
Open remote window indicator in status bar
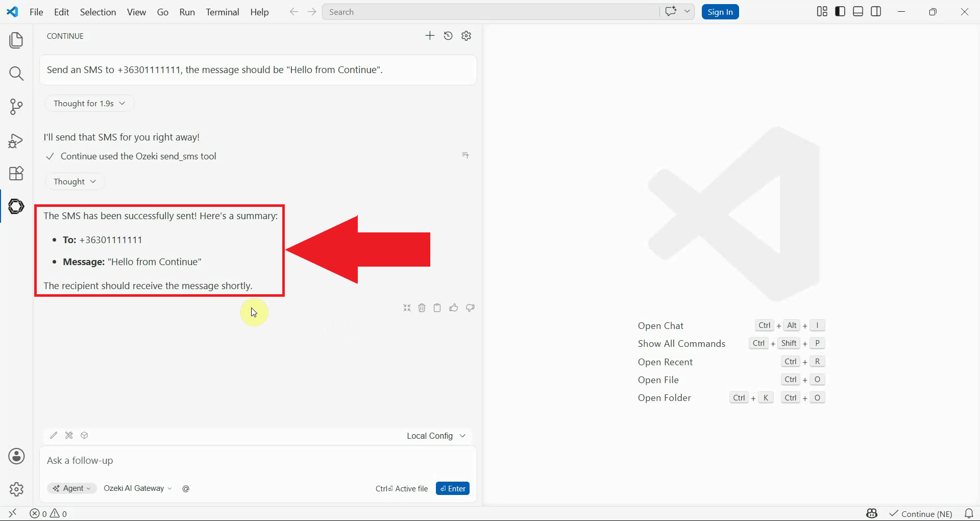point(13,513)
